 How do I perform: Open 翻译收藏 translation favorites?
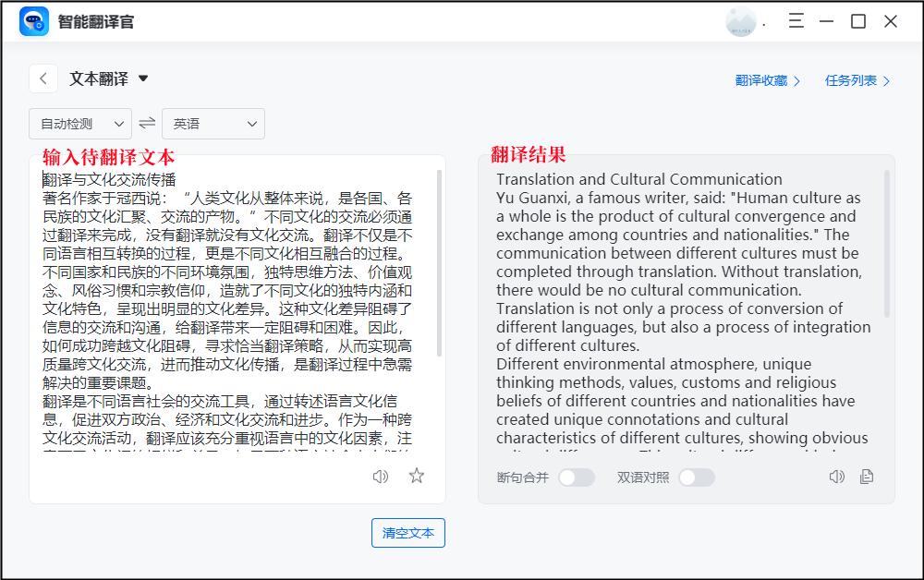point(761,80)
